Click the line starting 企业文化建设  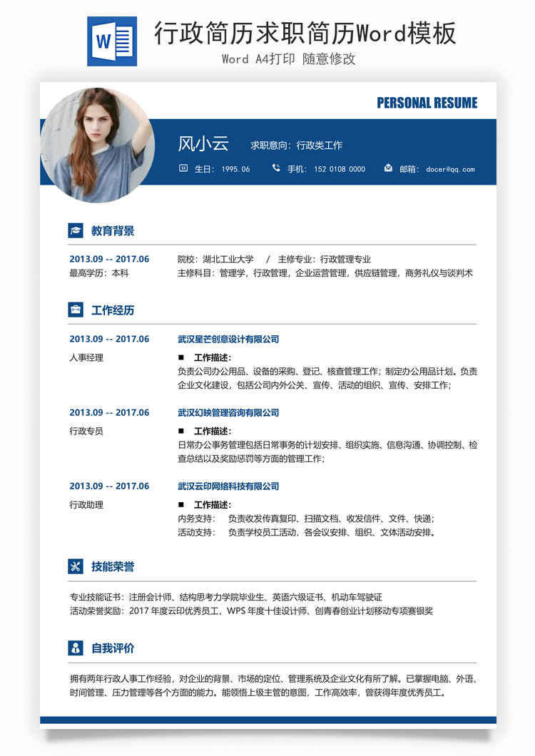pyautogui.click(x=315, y=385)
